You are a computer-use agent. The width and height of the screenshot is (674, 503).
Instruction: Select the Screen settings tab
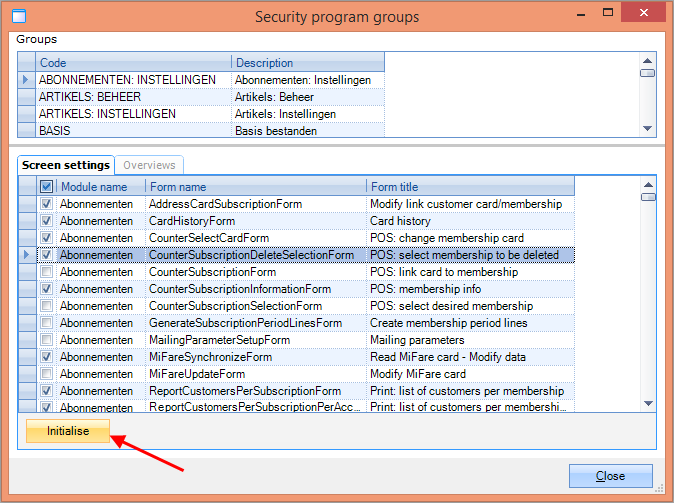(66, 165)
